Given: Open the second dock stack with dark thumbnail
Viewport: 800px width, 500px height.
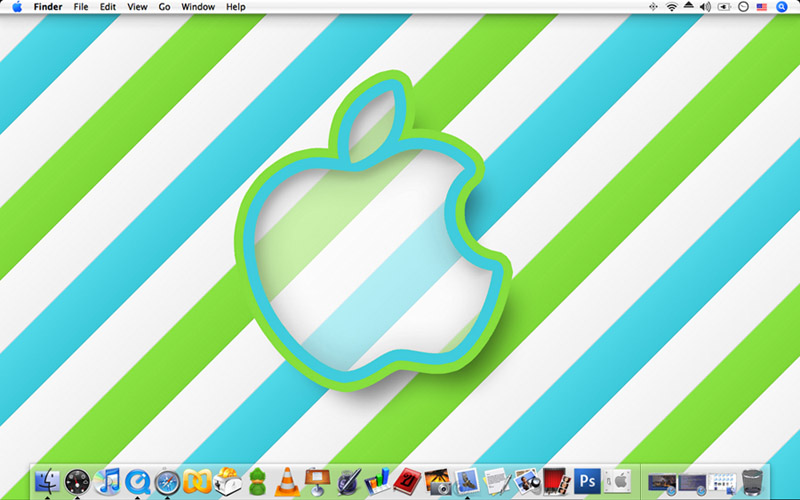Looking at the screenshot, I should pyautogui.click(x=692, y=483).
